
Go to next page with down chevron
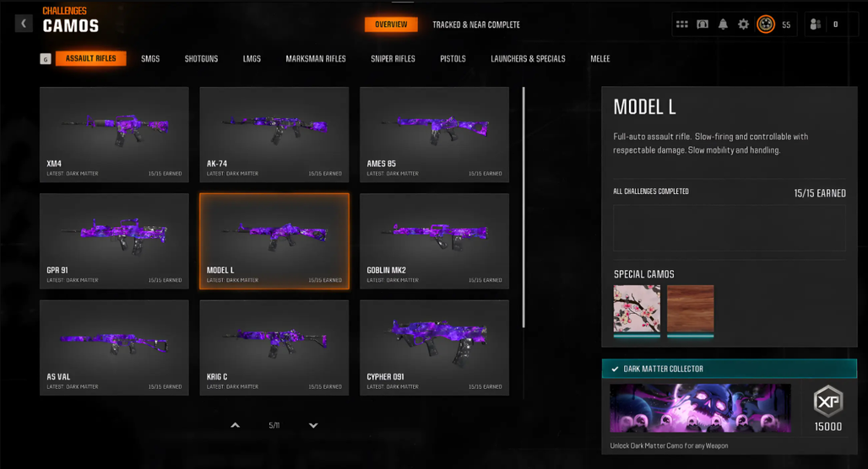(313, 425)
